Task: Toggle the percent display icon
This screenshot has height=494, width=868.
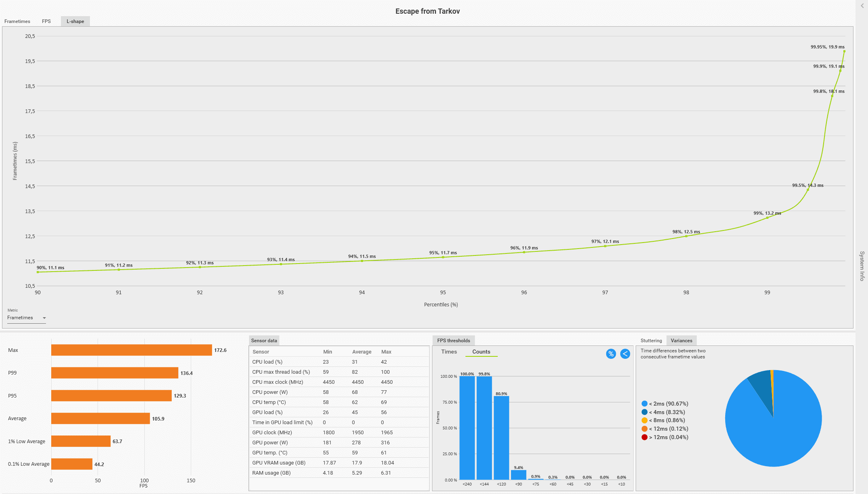Action: point(611,354)
